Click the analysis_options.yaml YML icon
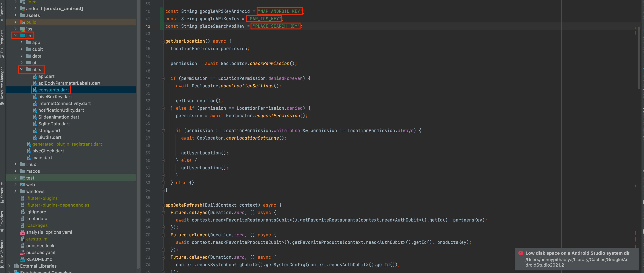This screenshot has width=644, height=273. click(x=23, y=232)
